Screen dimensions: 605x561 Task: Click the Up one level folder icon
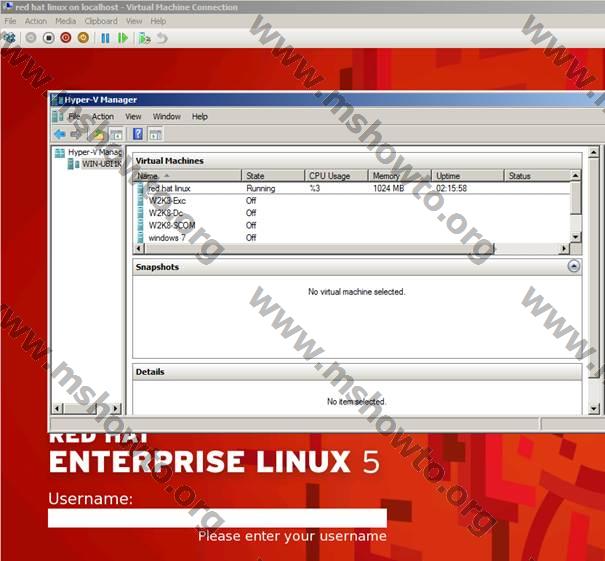coord(98,134)
